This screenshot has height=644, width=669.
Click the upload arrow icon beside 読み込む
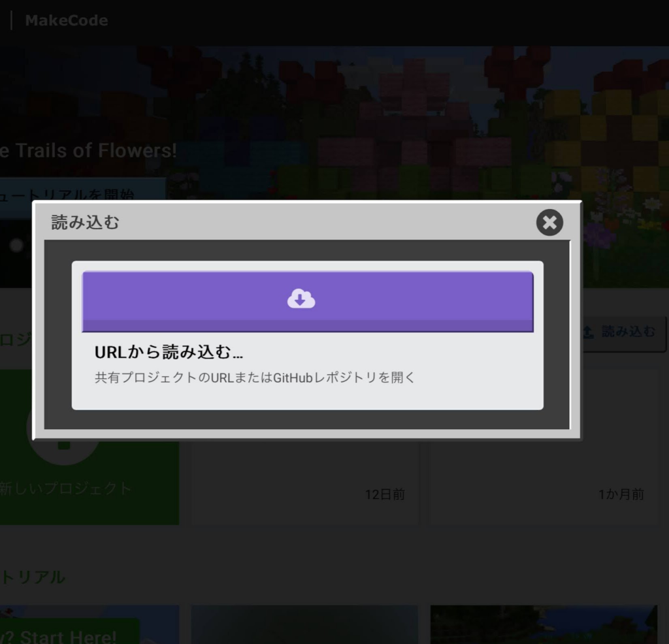(588, 332)
